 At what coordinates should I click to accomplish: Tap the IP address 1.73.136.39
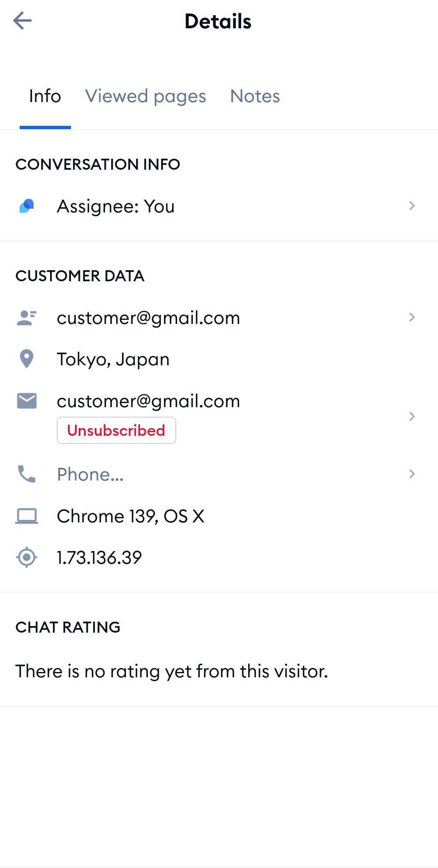pyautogui.click(x=99, y=558)
